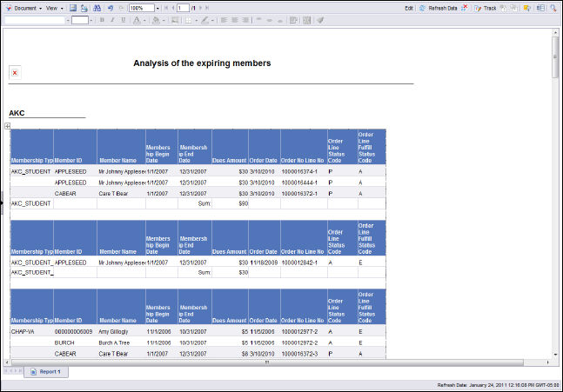Go to last page arrow
Screen dimensions: 563x392
coord(206,7)
